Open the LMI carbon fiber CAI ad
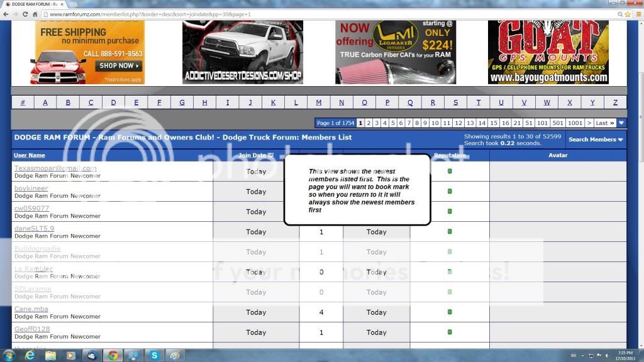 coord(396,52)
